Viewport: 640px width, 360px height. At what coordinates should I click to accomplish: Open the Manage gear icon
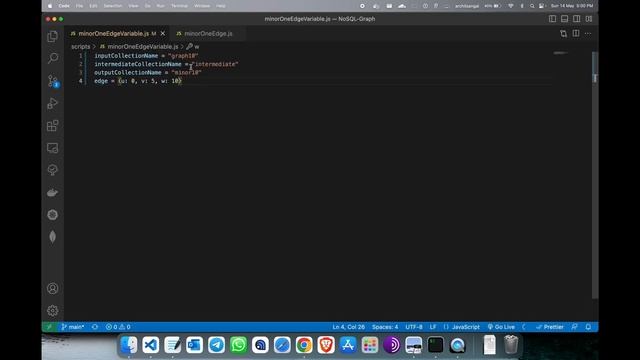[53, 311]
